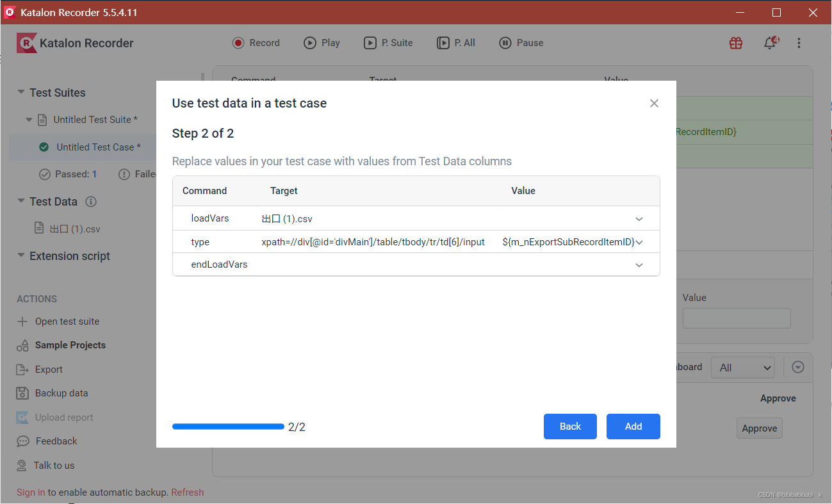Viewport: 832px width, 504px height.
Task: Expand the endLoadVars row dropdown chevron
Action: click(x=639, y=265)
